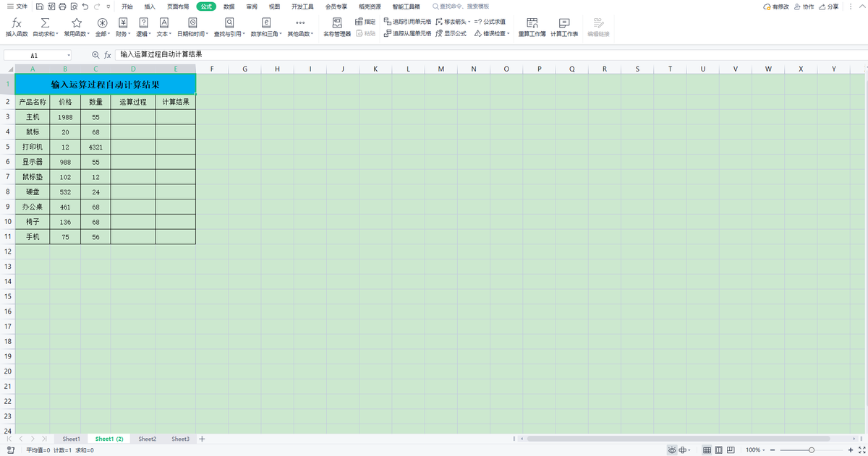Switch to page layout view icon
Image resolution: width=868 pixels, height=456 pixels.
[719, 449]
